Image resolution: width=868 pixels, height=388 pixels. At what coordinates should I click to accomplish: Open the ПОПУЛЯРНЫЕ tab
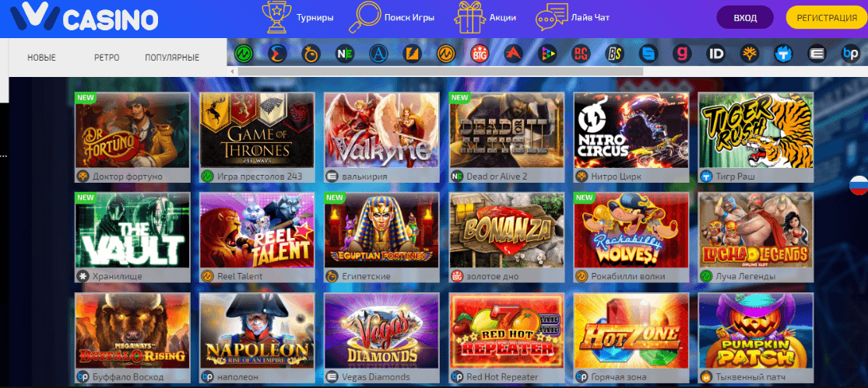[172, 58]
